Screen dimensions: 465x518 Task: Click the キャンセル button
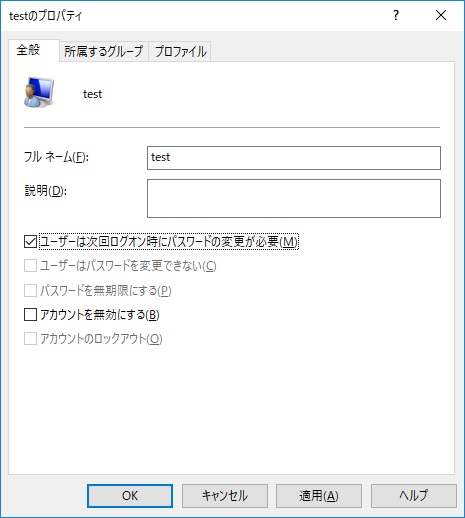pyautogui.click(x=225, y=496)
